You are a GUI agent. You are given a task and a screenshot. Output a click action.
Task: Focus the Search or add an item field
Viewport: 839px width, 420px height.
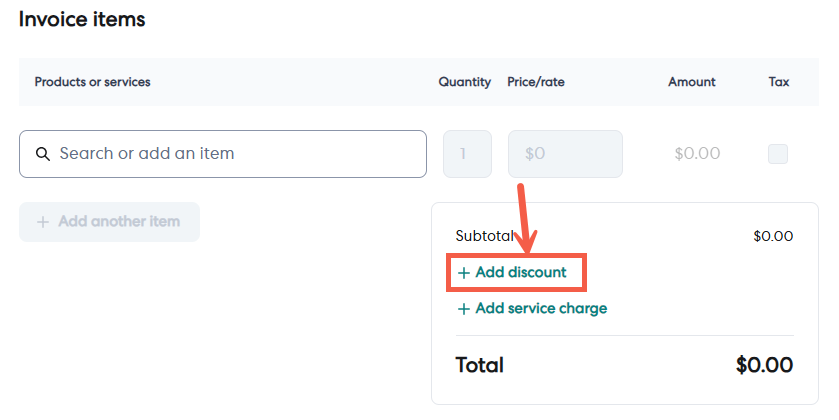(x=240, y=154)
